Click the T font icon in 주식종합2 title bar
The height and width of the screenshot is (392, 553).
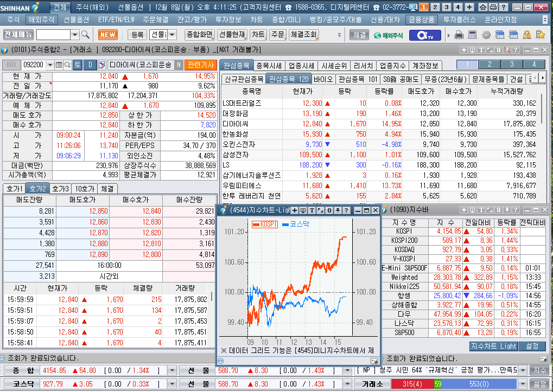pos(481,50)
